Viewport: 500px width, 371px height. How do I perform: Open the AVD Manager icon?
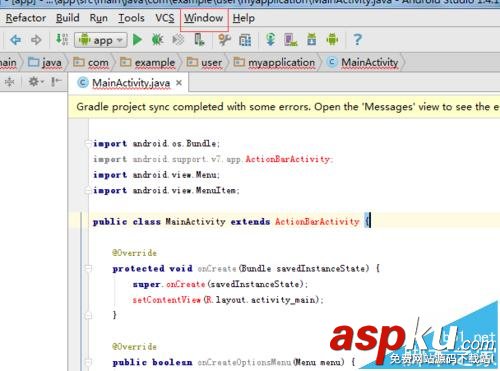click(291, 40)
